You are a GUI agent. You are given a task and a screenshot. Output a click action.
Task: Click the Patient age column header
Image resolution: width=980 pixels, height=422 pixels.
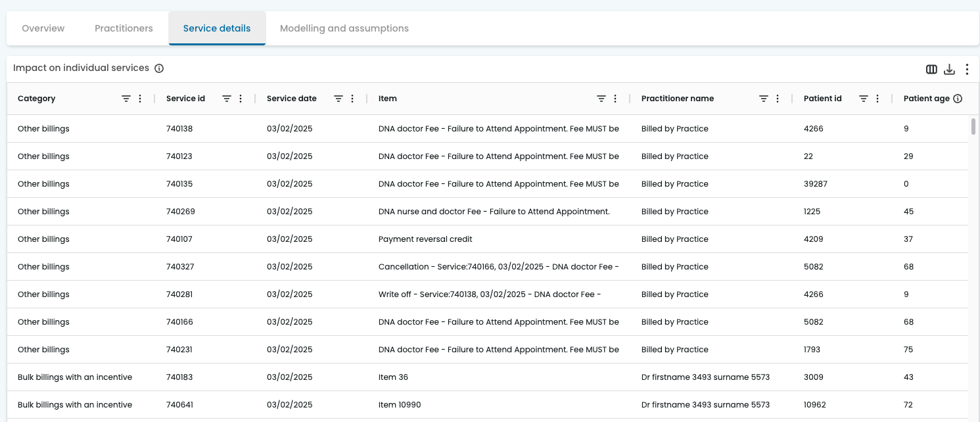click(927, 98)
